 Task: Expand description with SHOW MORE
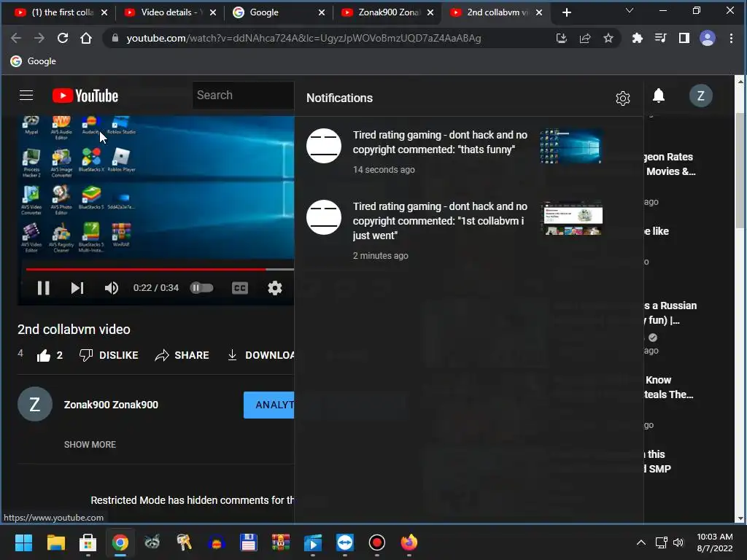pos(90,444)
